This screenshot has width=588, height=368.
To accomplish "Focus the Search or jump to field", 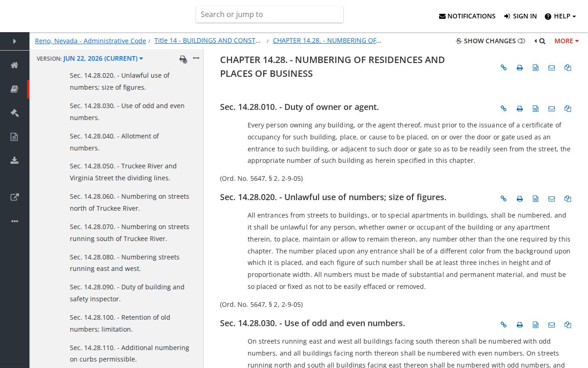I will (x=270, y=14).
